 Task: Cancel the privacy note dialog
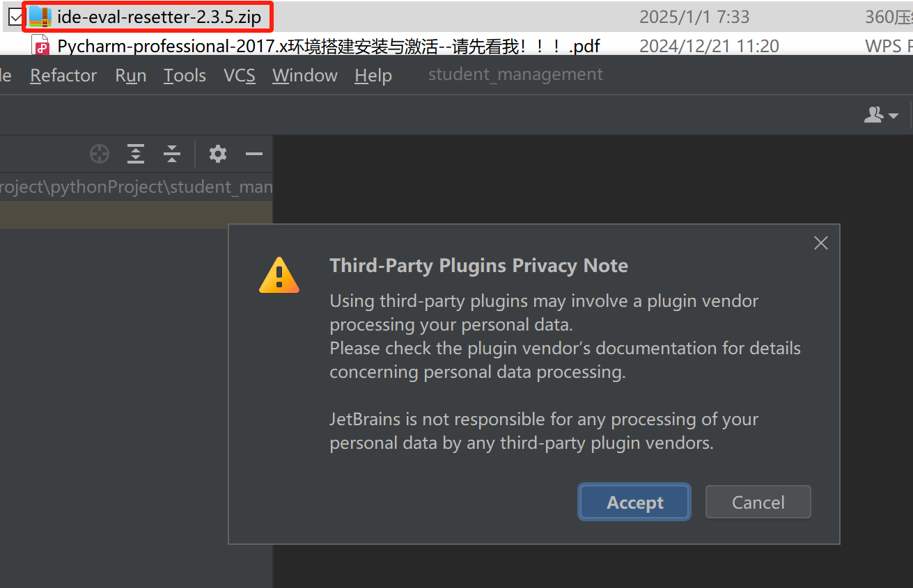758,502
